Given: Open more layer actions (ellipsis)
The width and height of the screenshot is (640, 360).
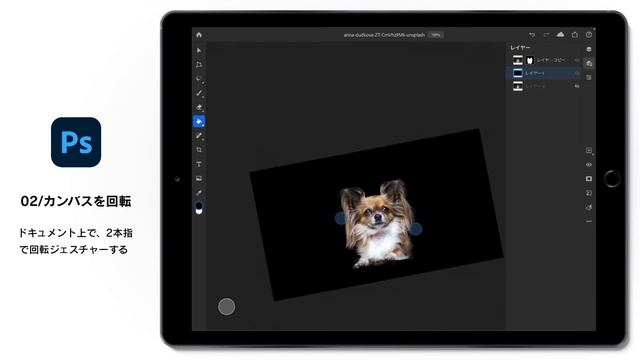Looking at the screenshot, I should (589, 221).
